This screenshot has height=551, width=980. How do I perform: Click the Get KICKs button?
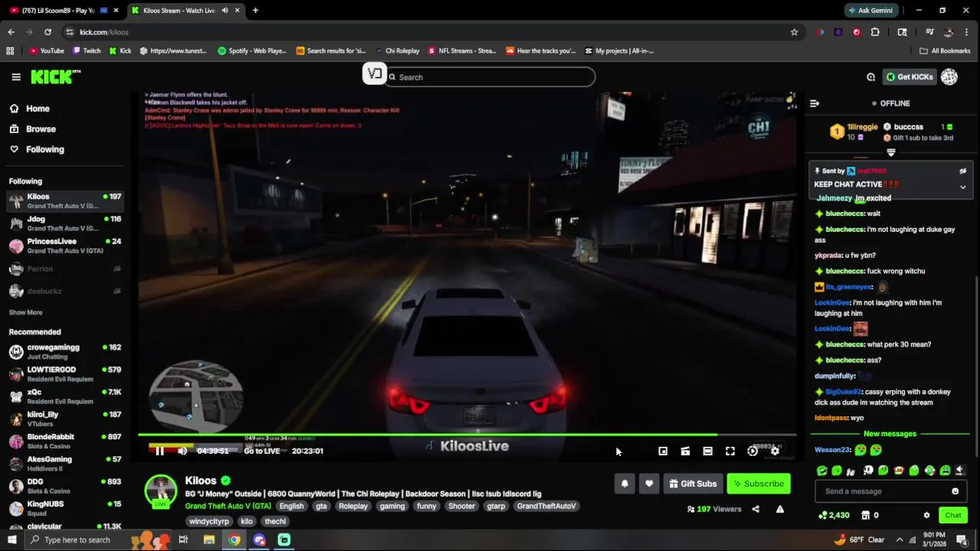tap(910, 77)
